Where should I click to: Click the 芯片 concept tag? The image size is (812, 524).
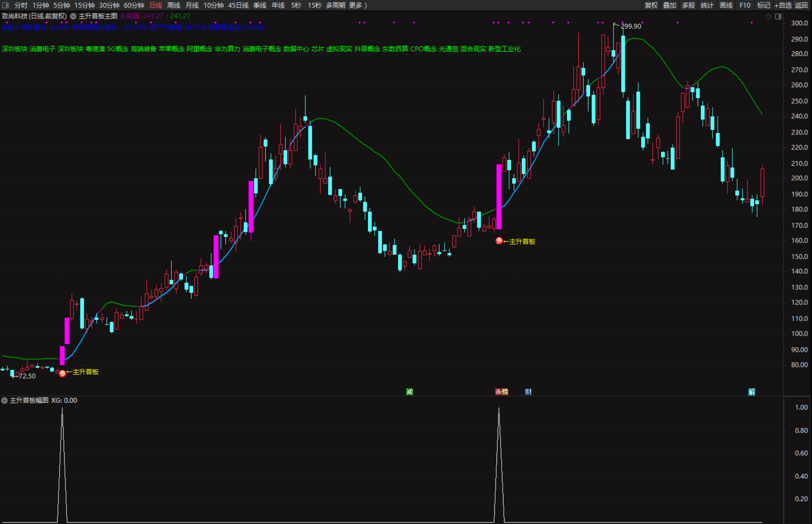[318, 49]
